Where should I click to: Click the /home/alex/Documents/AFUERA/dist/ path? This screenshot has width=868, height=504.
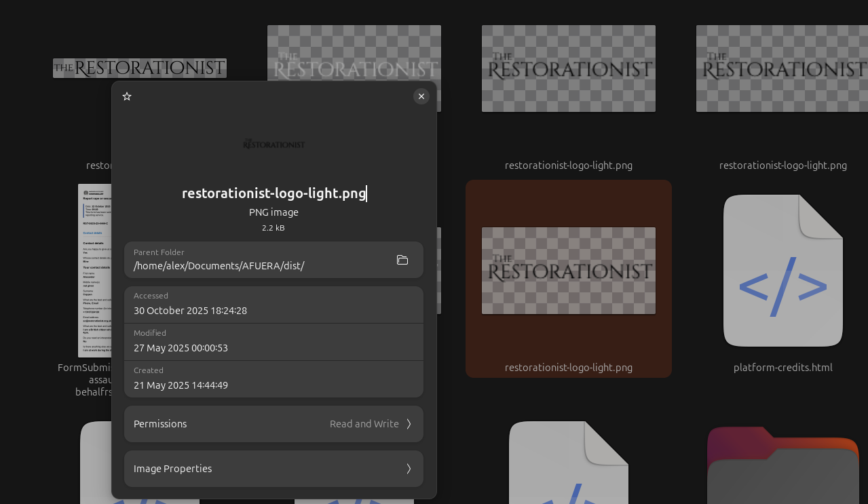[219, 266]
